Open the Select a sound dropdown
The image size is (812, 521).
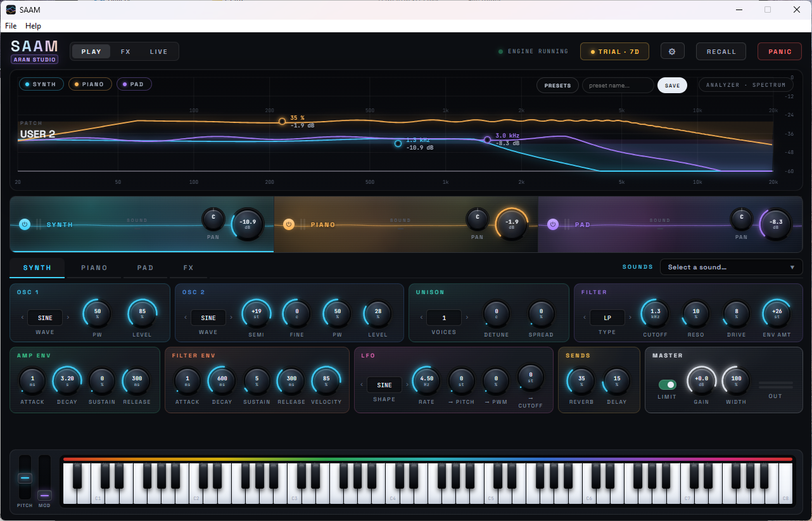(x=731, y=267)
